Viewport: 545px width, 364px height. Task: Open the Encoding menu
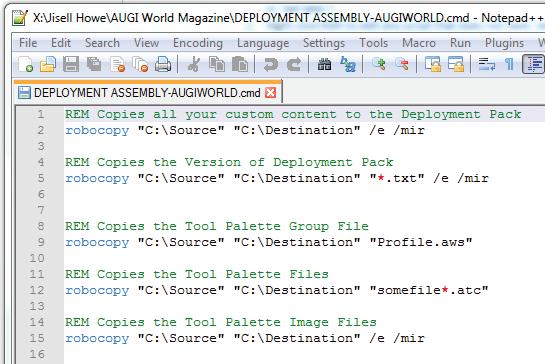tap(198, 43)
